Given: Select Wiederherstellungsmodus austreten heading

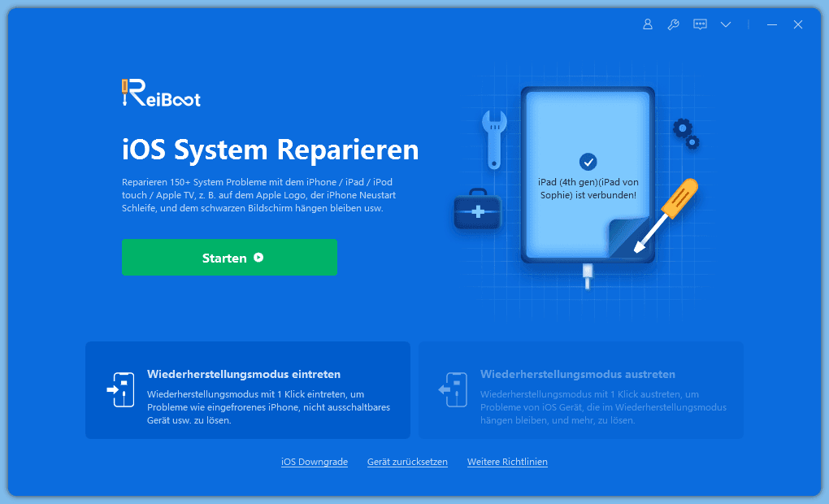Looking at the screenshot, I should click(x=577, y=375).
